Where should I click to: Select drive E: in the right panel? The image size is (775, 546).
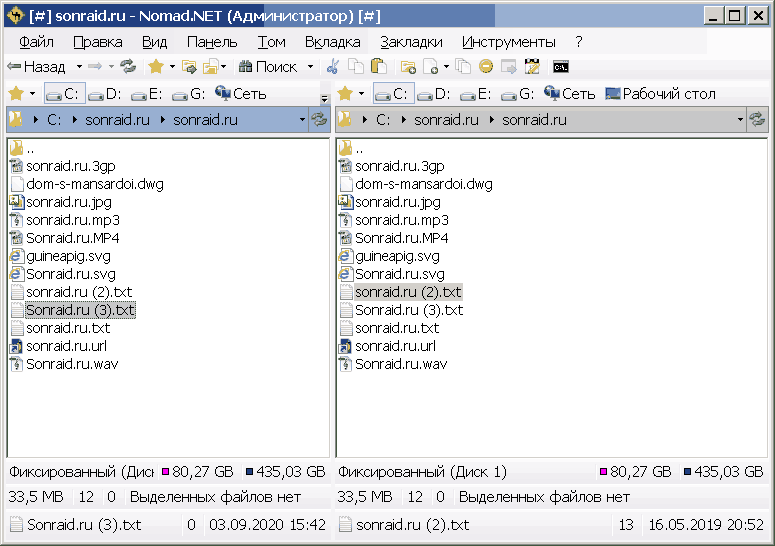click(475, 93)
